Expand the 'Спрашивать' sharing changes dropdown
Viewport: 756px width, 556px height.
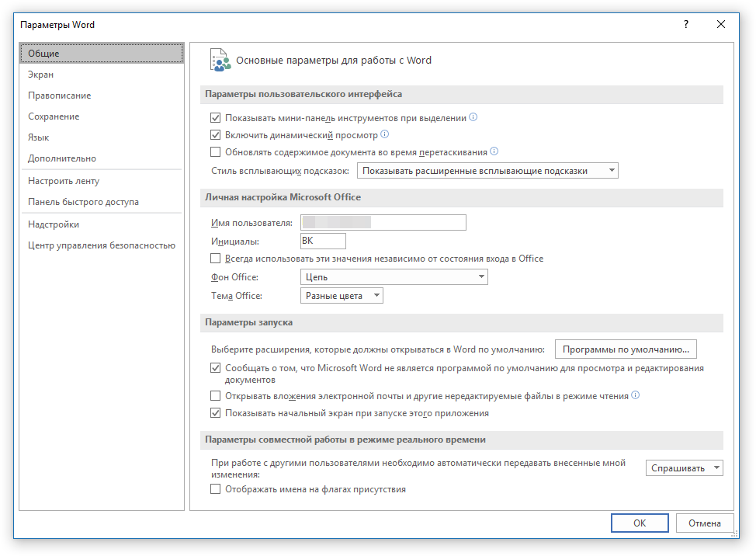[x=684, y=468]
